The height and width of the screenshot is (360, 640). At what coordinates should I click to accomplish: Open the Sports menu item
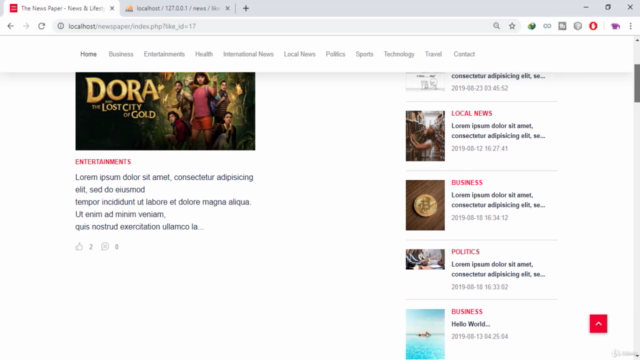364,54
